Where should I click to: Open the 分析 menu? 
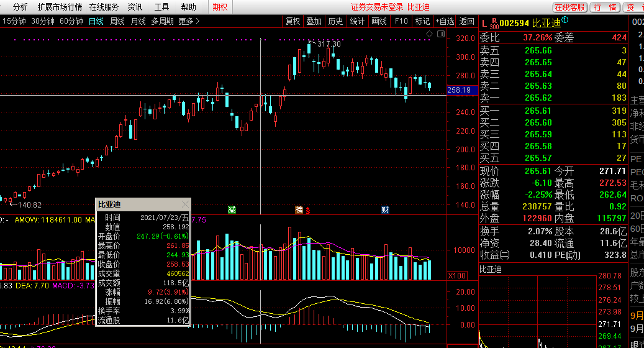(x=20, y=7)
